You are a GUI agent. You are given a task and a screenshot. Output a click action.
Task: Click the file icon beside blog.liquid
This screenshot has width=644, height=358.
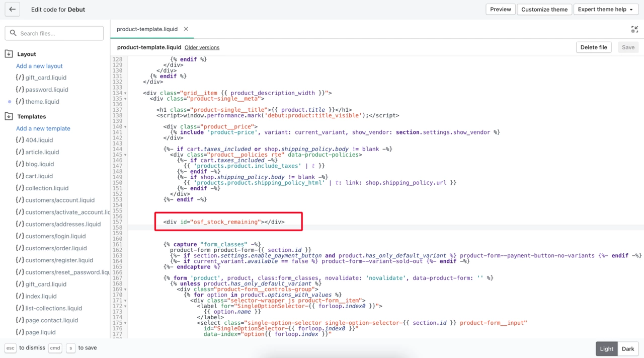click(20, 164)
